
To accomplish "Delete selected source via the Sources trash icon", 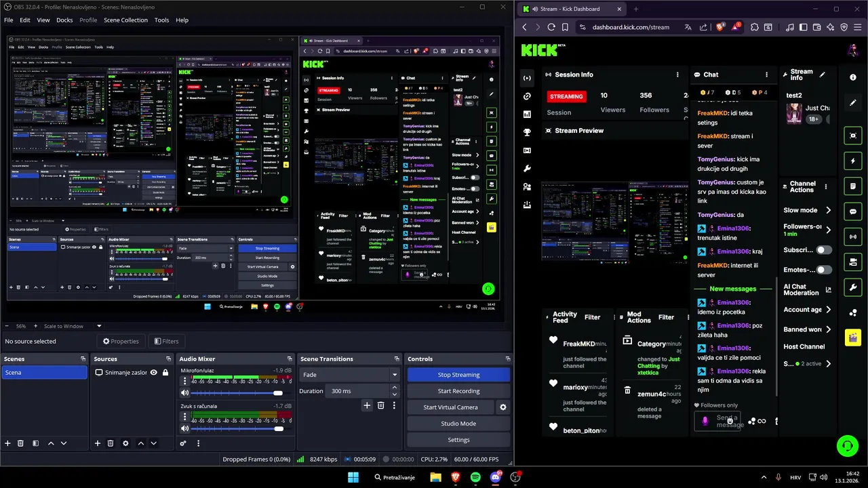I will pos(111,443).
